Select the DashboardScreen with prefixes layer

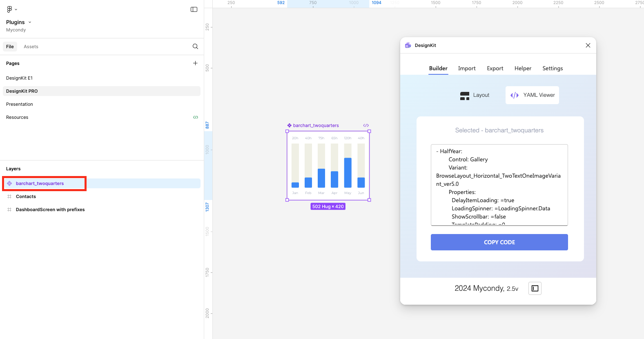(x=102, y=210)
